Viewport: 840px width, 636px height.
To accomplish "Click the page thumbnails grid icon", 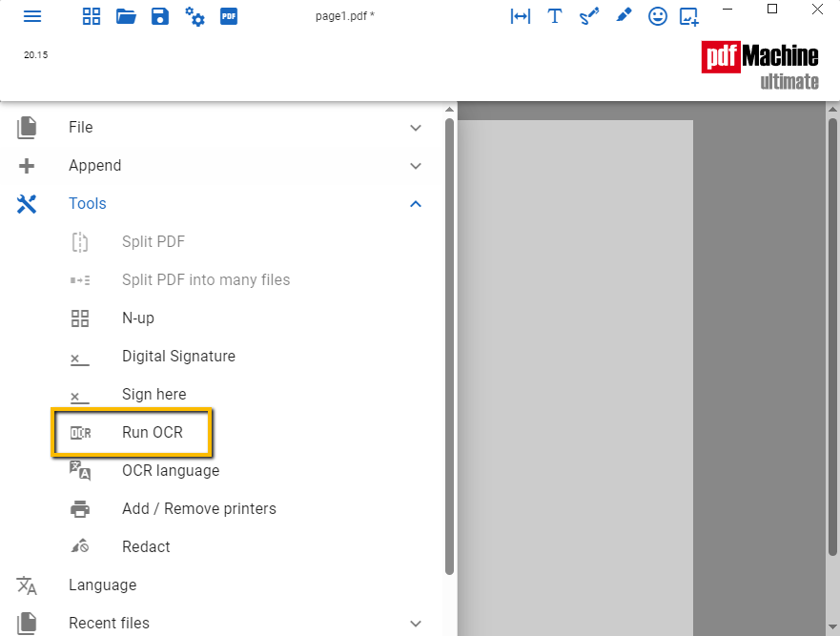I will pos(92,16).
